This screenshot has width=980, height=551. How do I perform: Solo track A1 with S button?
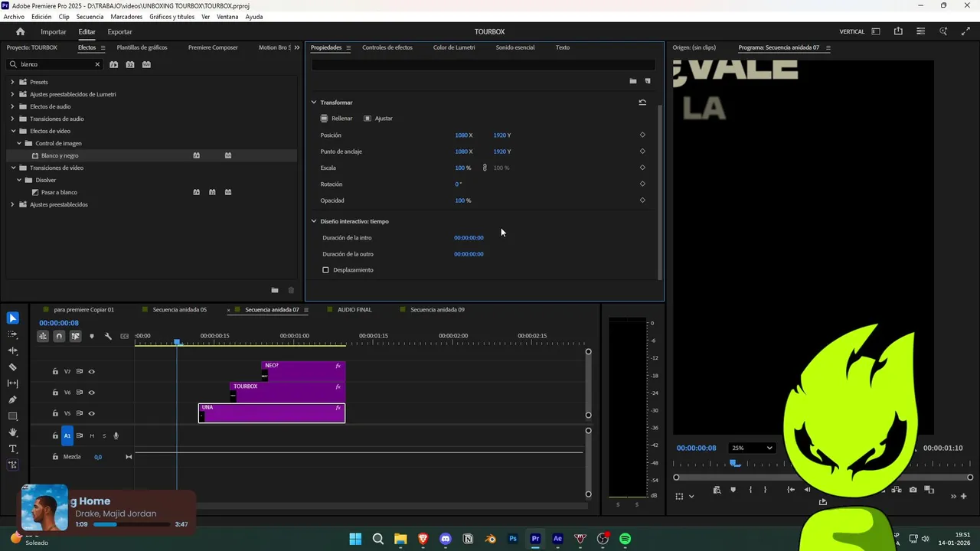pyautogui.click(x=104, y=436)
